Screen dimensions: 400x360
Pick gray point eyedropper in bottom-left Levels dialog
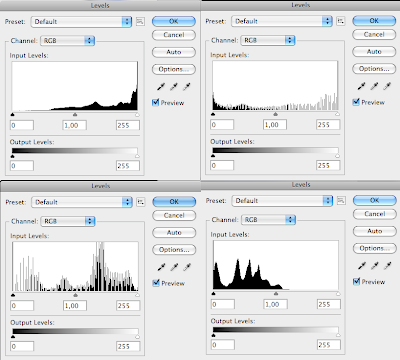[174, 267]
